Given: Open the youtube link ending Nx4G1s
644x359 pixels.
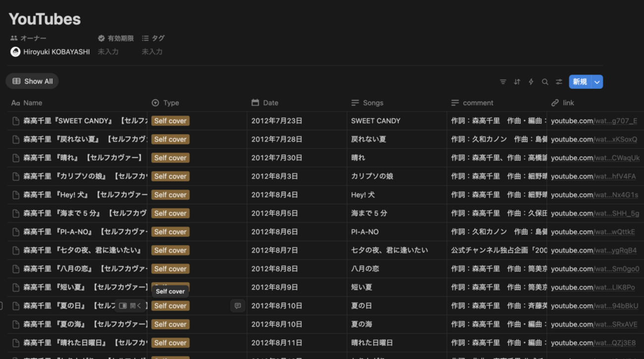Looking at the screenshot, I should click(594, 195).
